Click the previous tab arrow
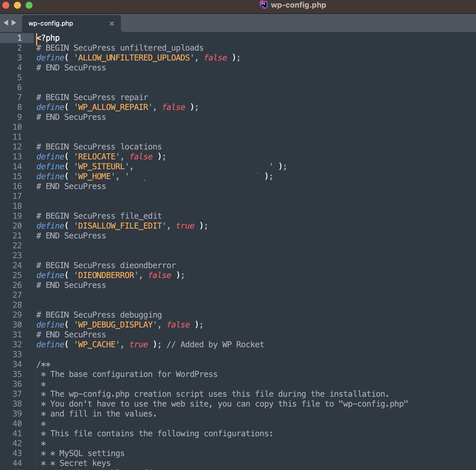 pyautogui.click(x=6, y=23)
